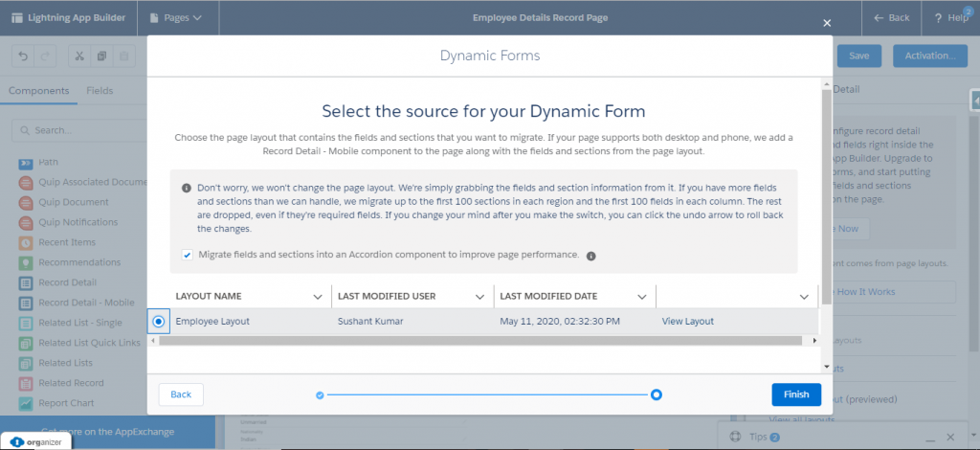Click the horizontal scrollbar under layout table
This screenshot has width=980, height=450.
click(480, 341)
